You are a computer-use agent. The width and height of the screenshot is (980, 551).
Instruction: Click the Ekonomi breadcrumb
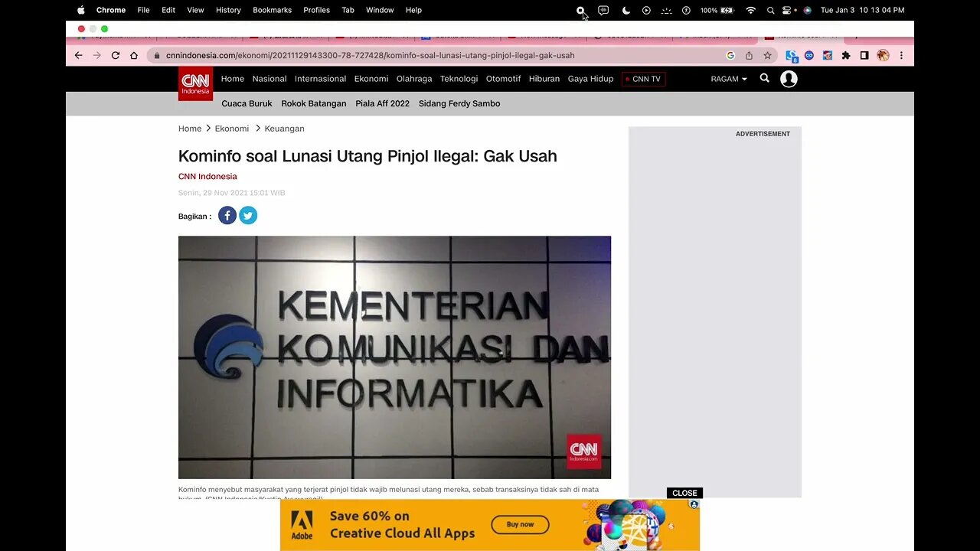tap(232, 129)
